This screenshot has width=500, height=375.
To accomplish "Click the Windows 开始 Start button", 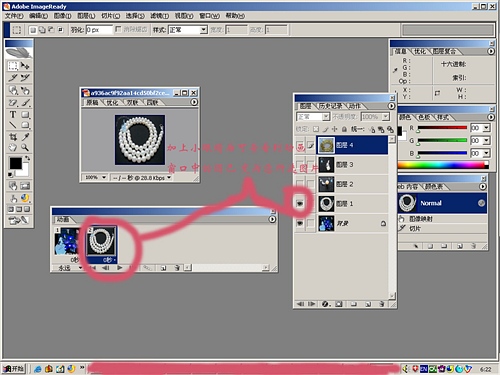I will click(14, 368).
